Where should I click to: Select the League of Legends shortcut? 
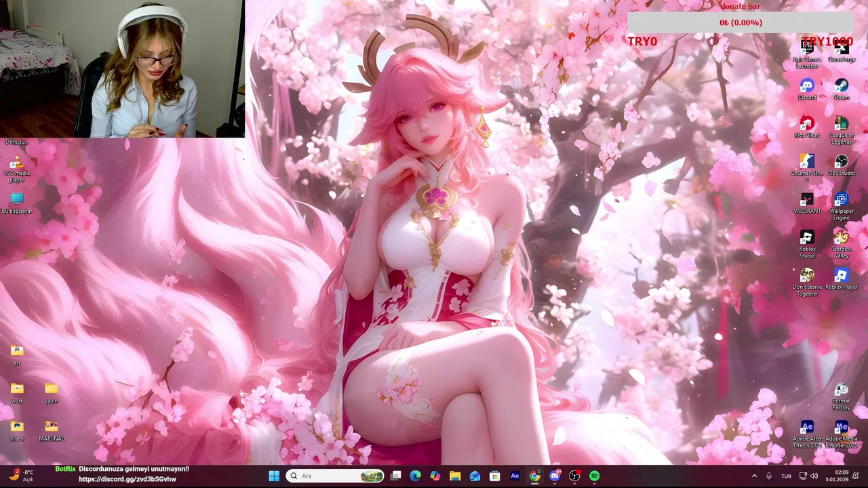(x=842, y=130)
